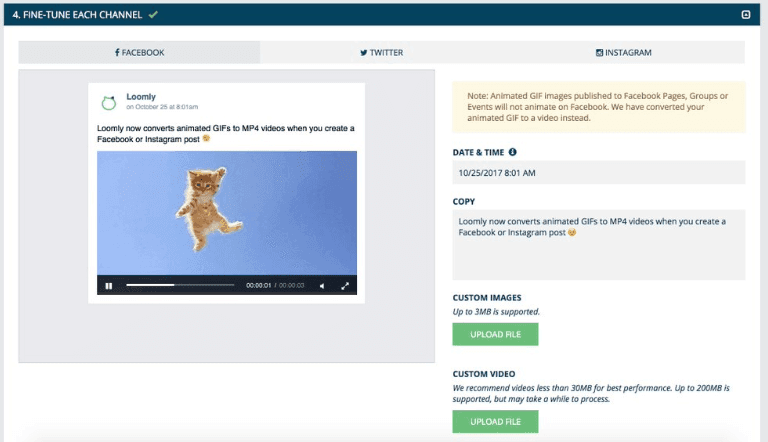Click the elapsed time 00:00:01 readout
The width and height of the screenshot is (768, 442).
coord(259,285)
